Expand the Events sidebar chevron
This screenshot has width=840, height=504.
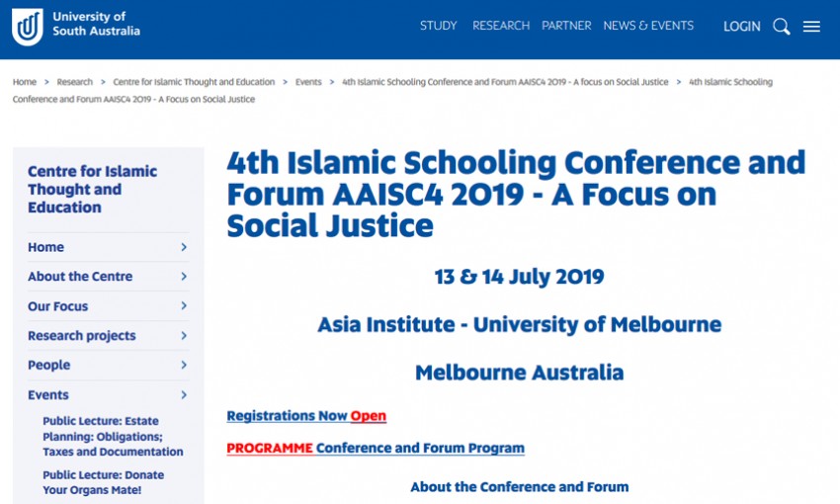pyautogui.click(x=184, y=395)
